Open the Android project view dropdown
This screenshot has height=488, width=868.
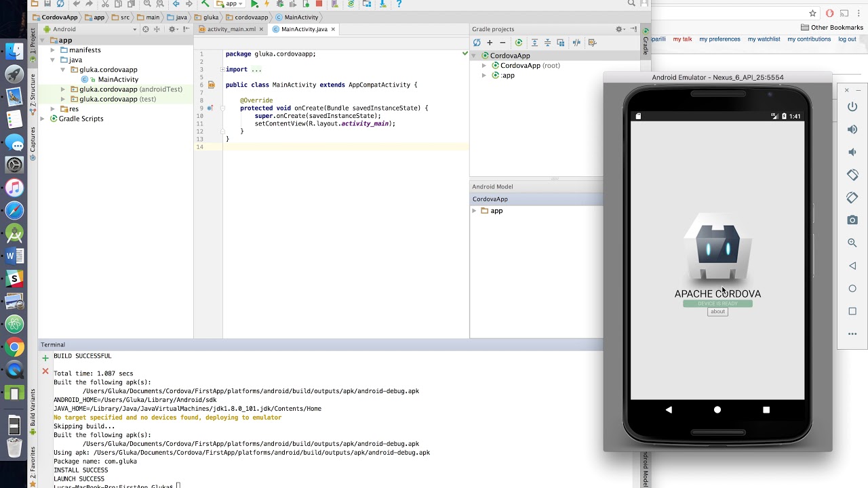(x=90, y=29)
